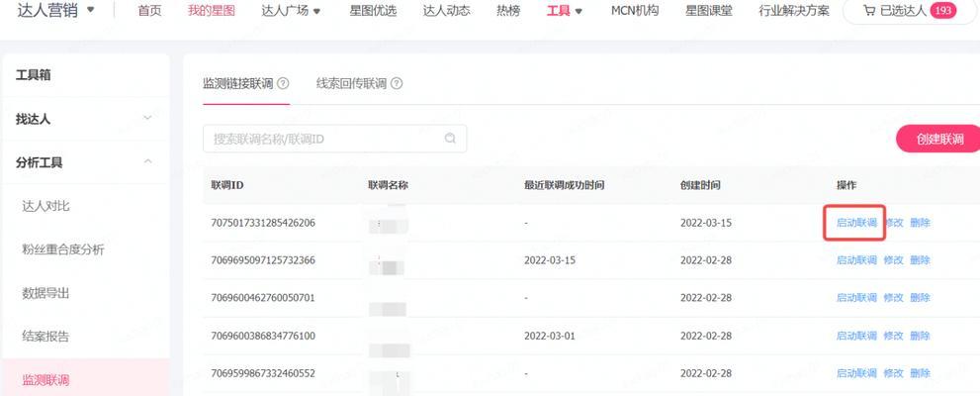The width and height of the screenshot is (980, 396).
Task: Open 星图优选 in the top navigation
Action: point(375,11)
